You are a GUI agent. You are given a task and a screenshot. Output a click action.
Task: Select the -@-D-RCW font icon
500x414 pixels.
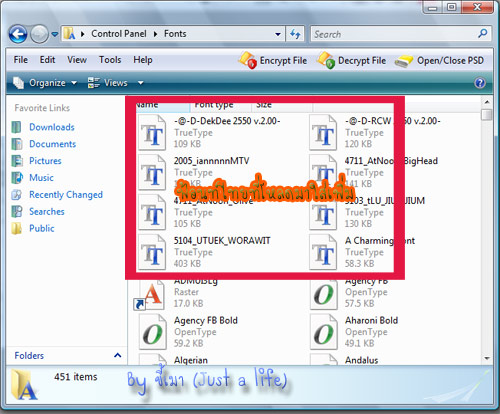pos(323,132)
